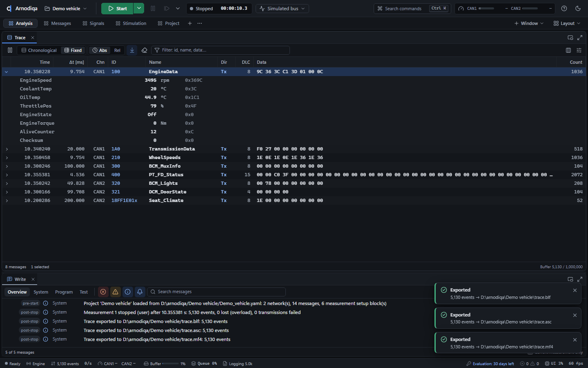Open the workspace overflow ellipsis menu
Viewport: 588px width, 368px height.
(200, 23)
